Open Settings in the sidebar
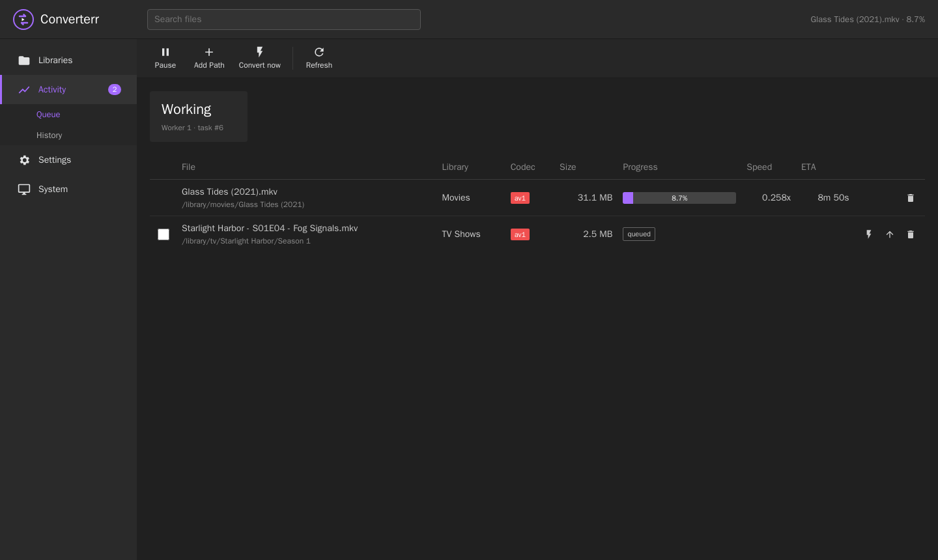Viewport: 938px width, 560px height. click(x=68, y=160)
